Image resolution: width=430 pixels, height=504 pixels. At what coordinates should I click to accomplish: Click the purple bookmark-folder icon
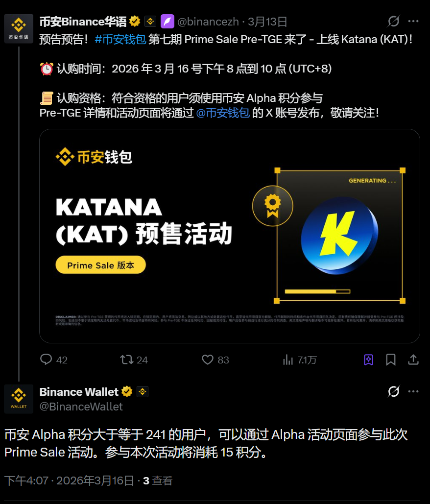tap(368, 360)
